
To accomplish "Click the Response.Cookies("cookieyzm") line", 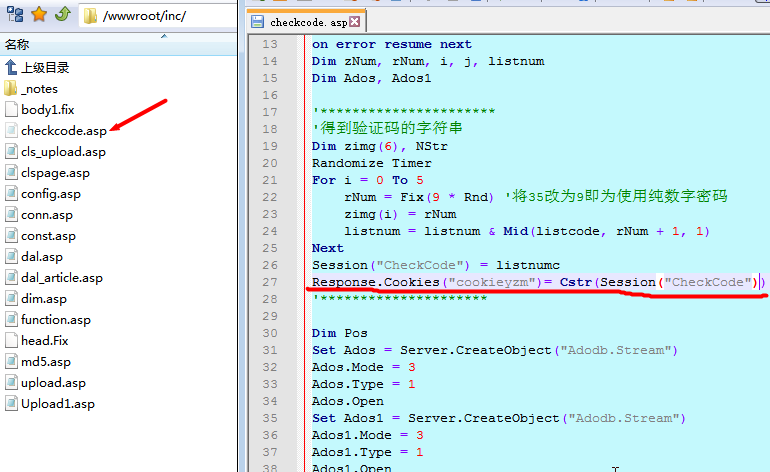I will [x=538, y=282].
